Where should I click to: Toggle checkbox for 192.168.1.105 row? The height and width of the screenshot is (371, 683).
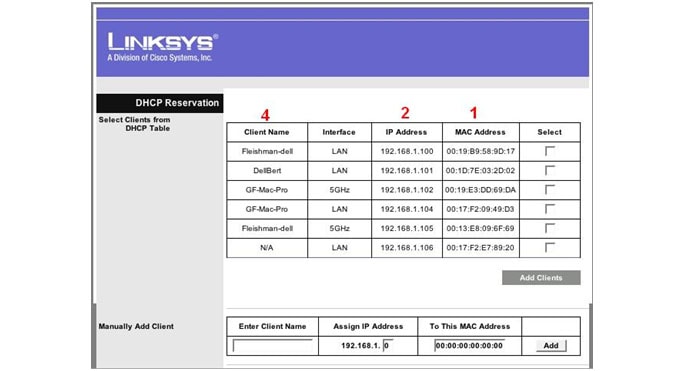(550, 228)
